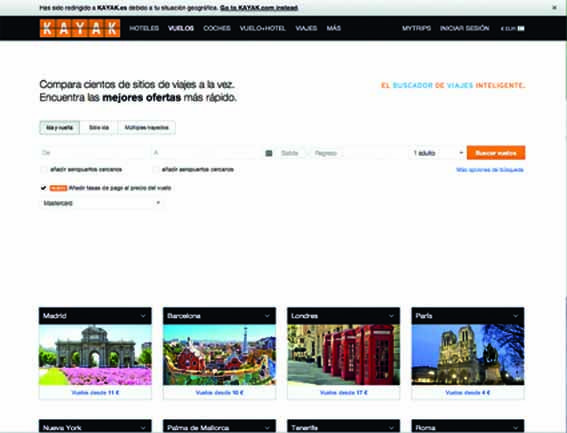Open the HOTELES menu item
This screenshot has width=567, height=433.
point(144,28)
